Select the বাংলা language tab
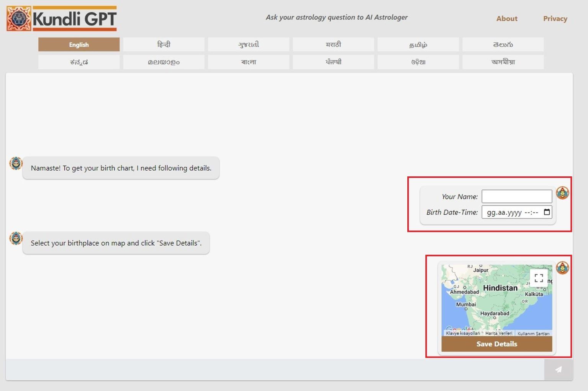 [248, 62]
